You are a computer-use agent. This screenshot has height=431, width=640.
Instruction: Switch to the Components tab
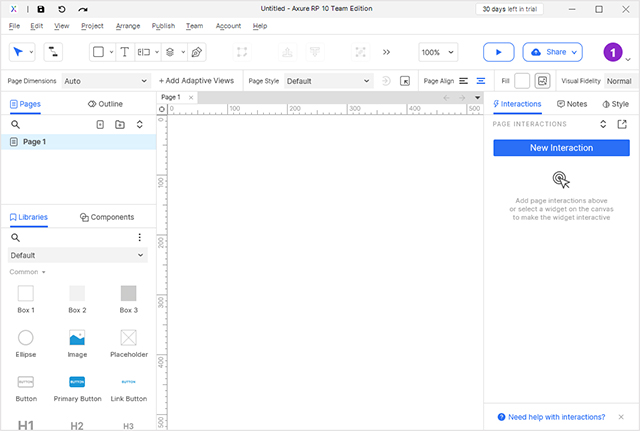(107, 217)
